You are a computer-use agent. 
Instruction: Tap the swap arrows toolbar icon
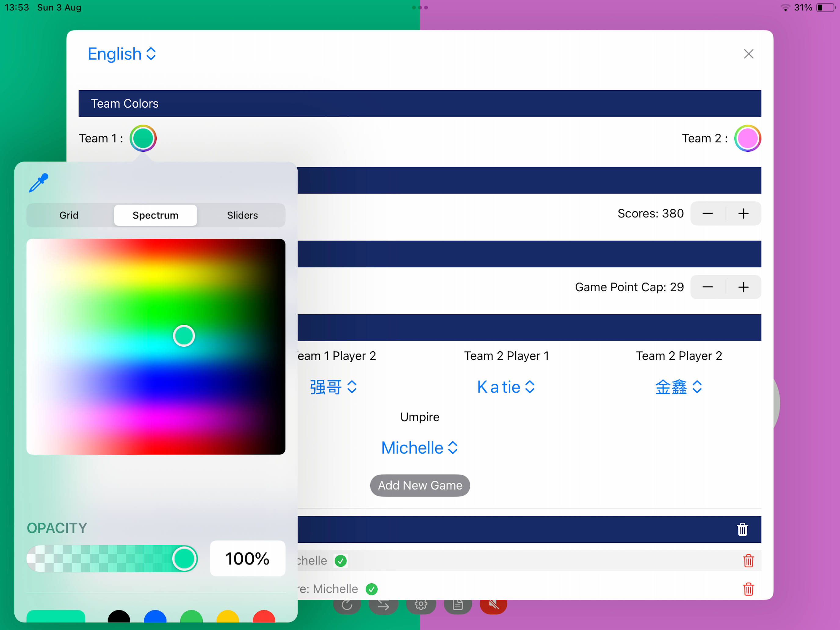(x=383, y=606)
